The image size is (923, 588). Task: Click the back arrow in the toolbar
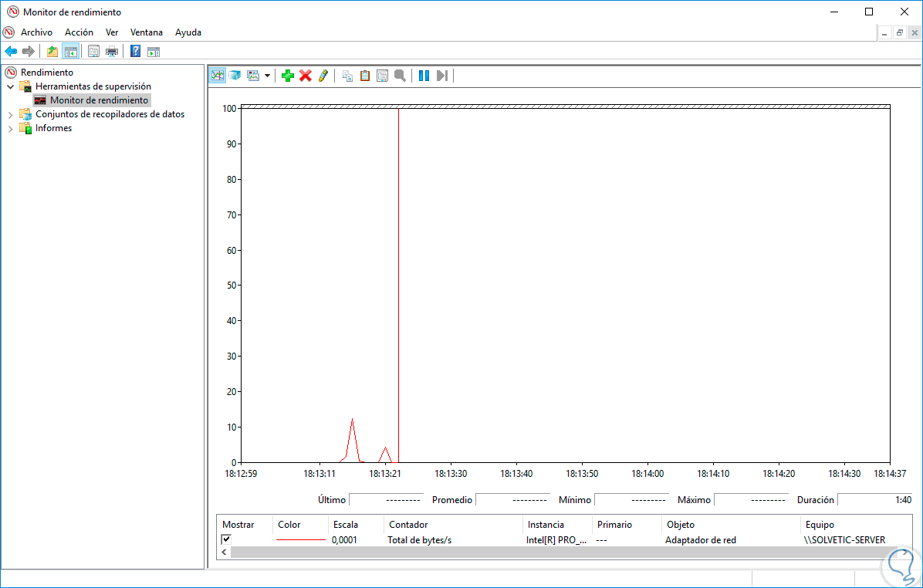coord(11,52)
